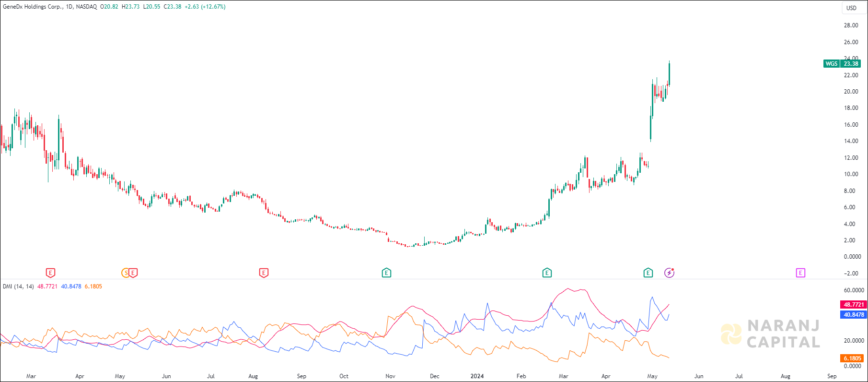
Task: Click the purple lightning latest-news marker
Action: tap(670, 273)
